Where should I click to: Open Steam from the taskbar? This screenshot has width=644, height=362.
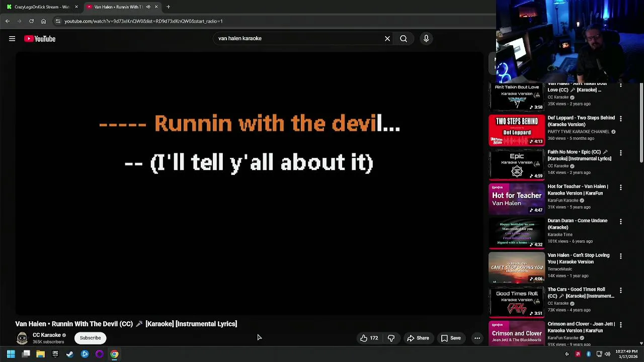(70, 354)
